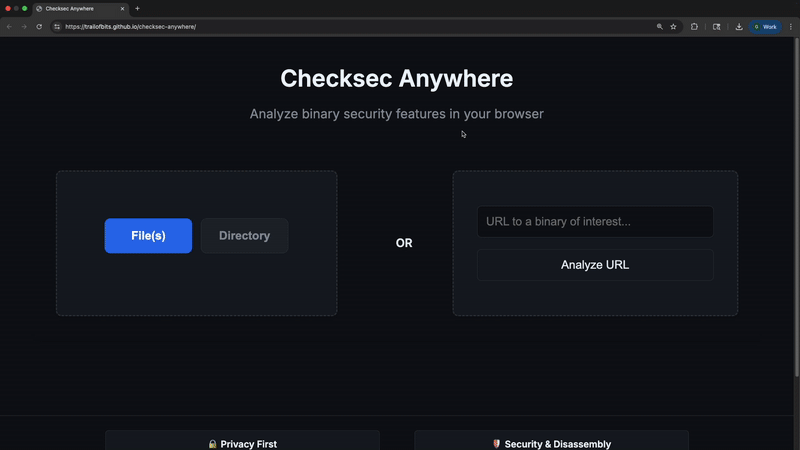
Task: Click the forward navigation arrow
Action: click(x=24, y=27)
